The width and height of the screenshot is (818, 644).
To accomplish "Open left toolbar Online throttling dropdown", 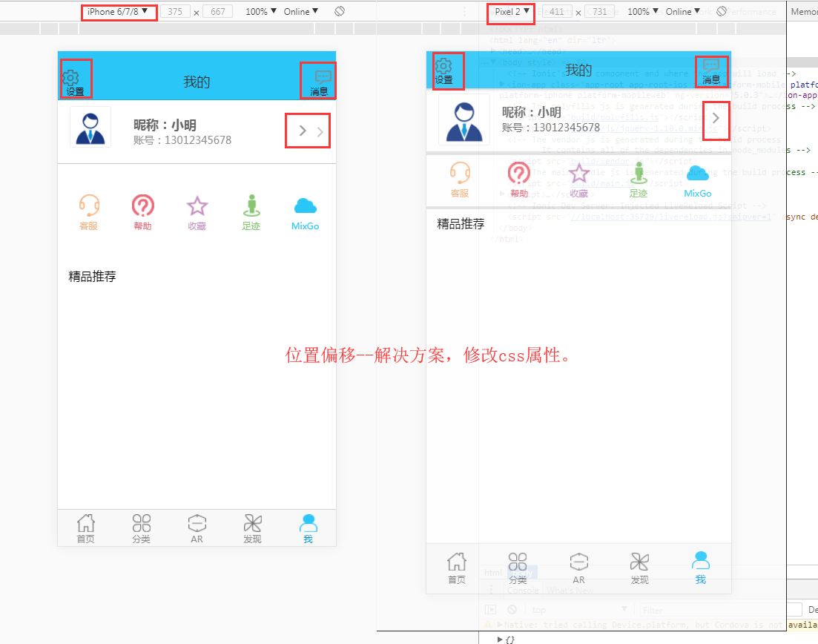I will [301, 11].
